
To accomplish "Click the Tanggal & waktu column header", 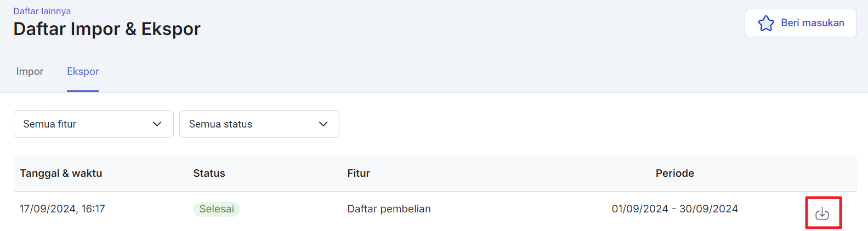I will pyautogui.click(x=61, y=174).
